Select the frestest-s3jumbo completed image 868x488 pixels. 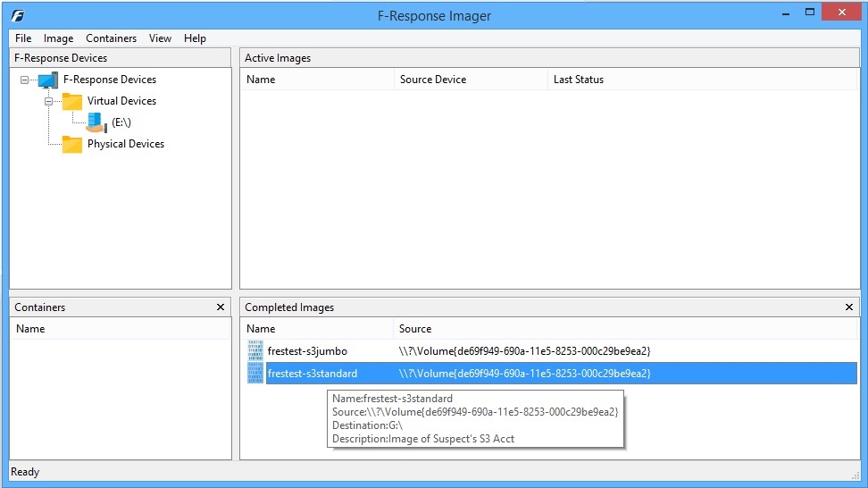(x=307, y=351)
